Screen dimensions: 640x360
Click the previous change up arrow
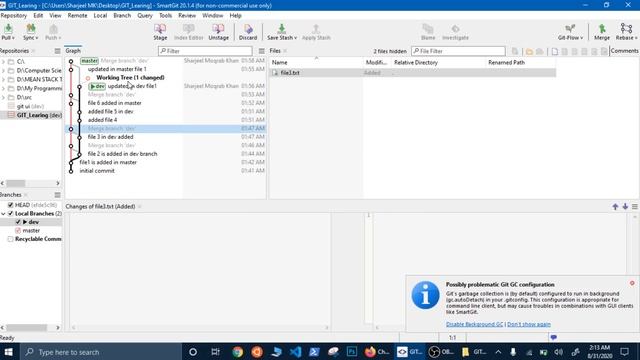[615, 207]
